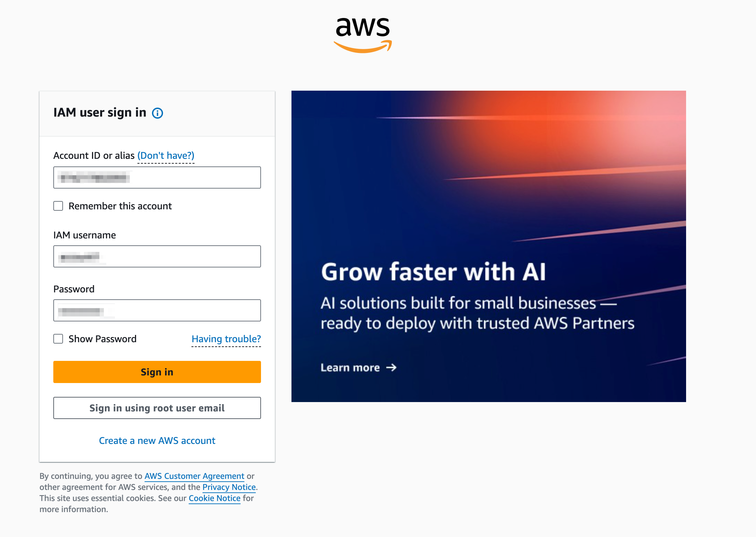Click the AWS logo at top
The height and width of the screenshot is (537, 756).
(363, 35)
